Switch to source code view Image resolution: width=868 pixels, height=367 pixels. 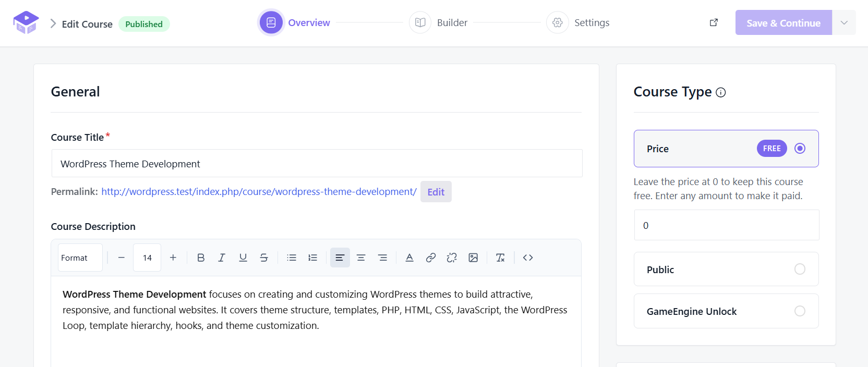click(x=528, y=258)
